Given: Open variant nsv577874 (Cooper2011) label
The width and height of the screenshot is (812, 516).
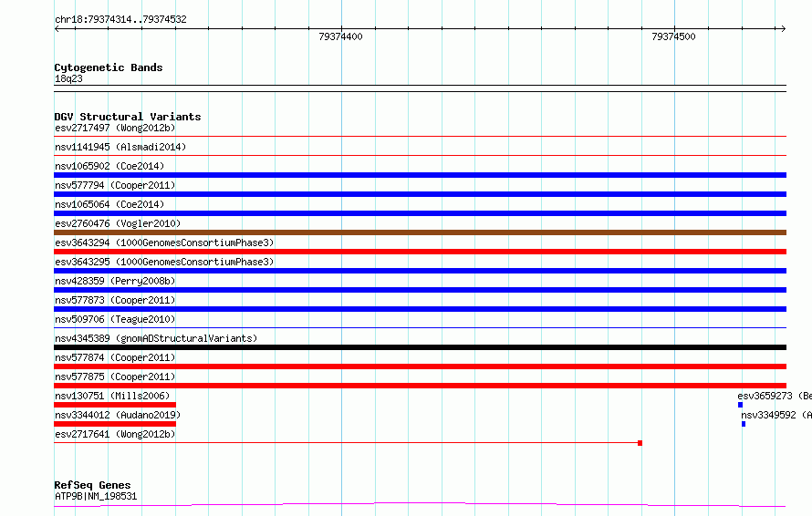Looking at the screenshot, I should click(x=115, y=357).
